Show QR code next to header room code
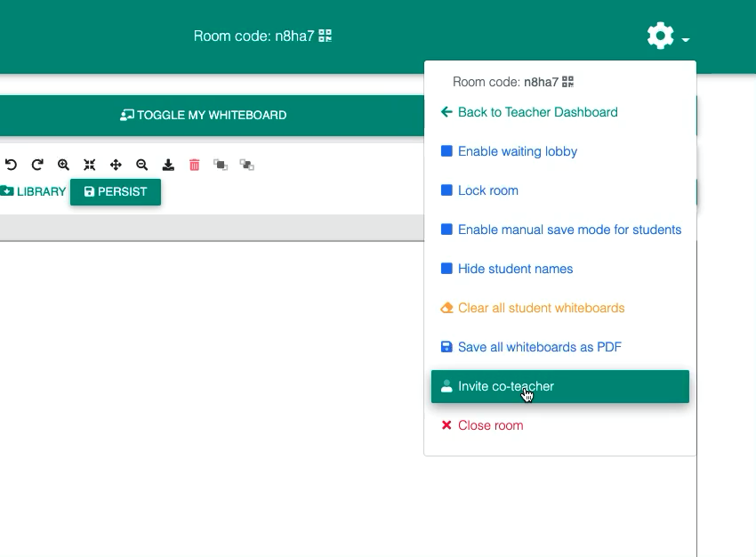Viewport: 756px width, 557px height. 325,36
